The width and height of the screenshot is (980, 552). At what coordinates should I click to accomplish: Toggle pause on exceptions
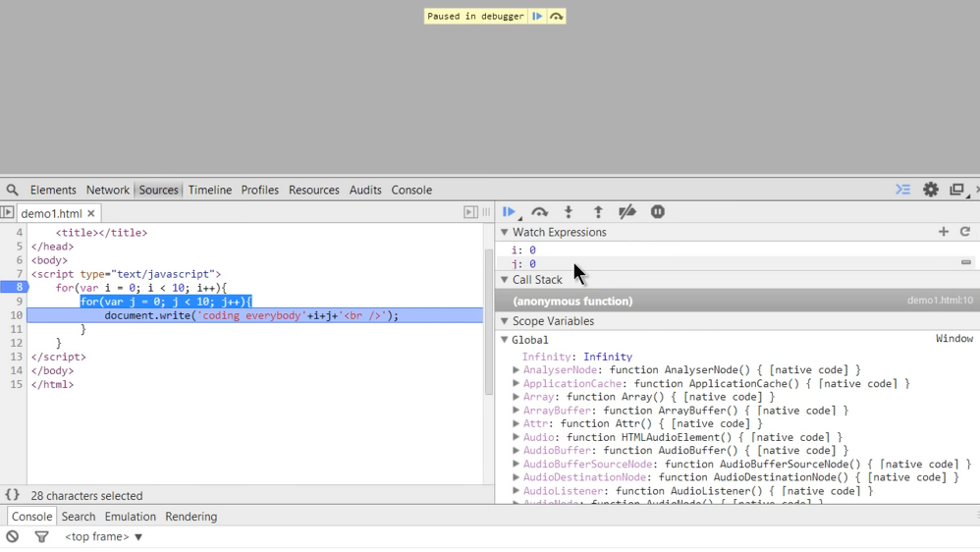tap(658, 212)
